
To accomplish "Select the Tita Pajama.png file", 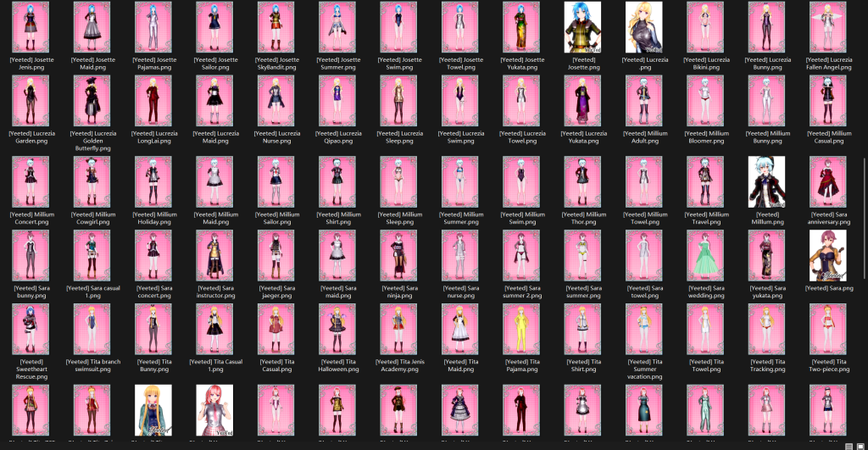I will tap(522, 330).
